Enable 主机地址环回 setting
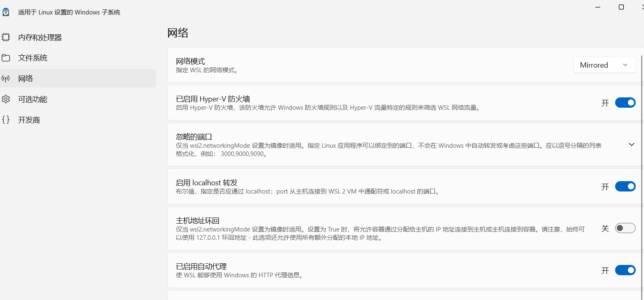The width and height of the screenshot is (644, 300). coord(625,228)
